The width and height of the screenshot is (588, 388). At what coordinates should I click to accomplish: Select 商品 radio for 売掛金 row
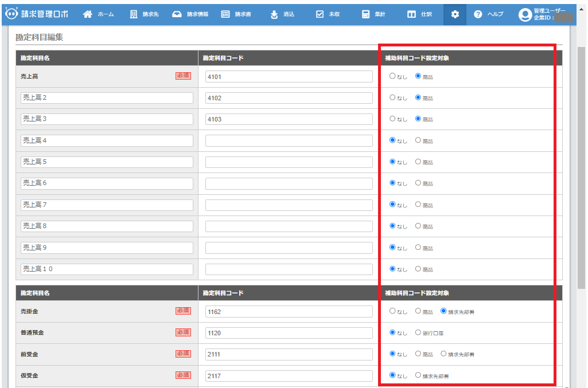click(x=418, y=311)
